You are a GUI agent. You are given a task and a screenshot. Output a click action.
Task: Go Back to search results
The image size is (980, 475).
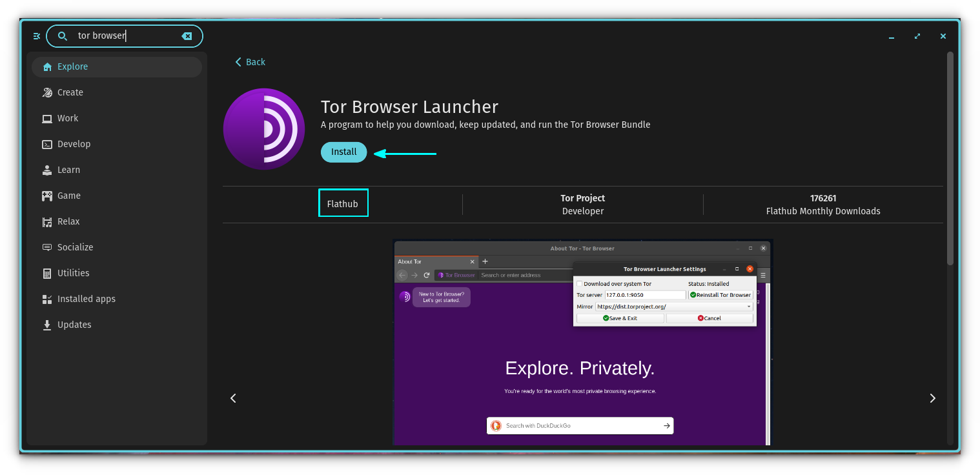250,62
